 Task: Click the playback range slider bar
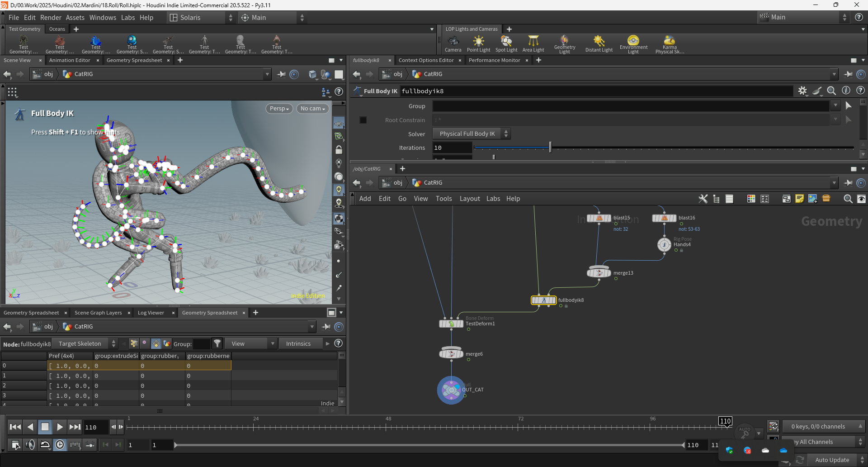429,445
